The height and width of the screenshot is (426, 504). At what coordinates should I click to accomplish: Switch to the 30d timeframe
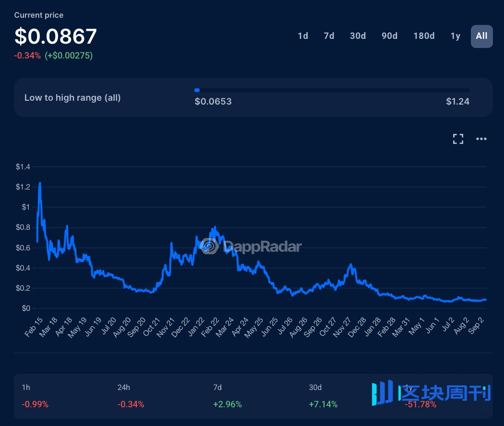point(358,36)
